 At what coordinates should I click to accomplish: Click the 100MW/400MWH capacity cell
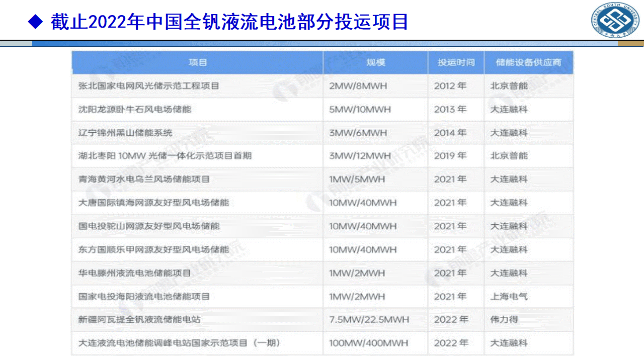coord(370,343)
